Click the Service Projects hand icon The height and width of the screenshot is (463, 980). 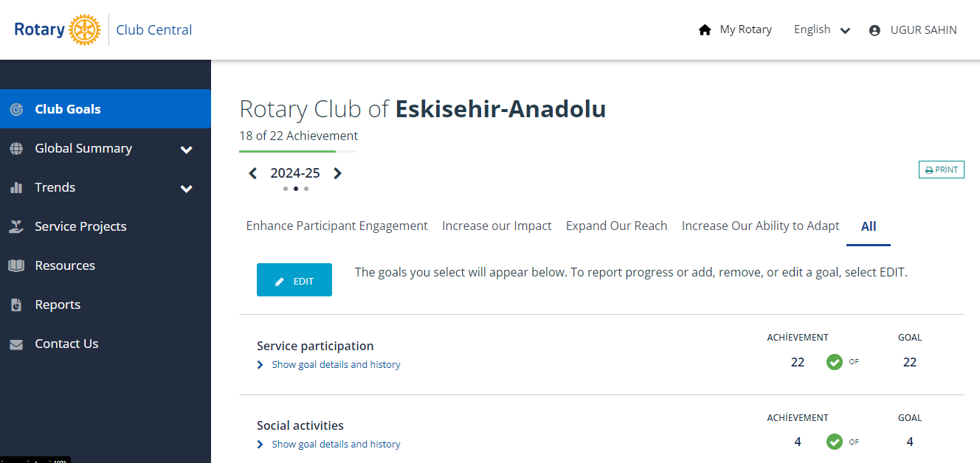[x=16, y=226]
